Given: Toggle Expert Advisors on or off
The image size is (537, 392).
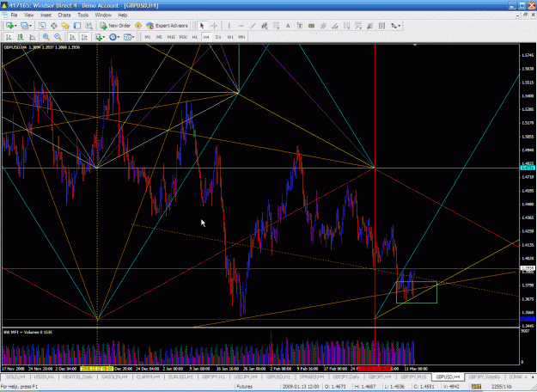Looking at the screenshot, I should pyautogui.click(x=168, y=26).
